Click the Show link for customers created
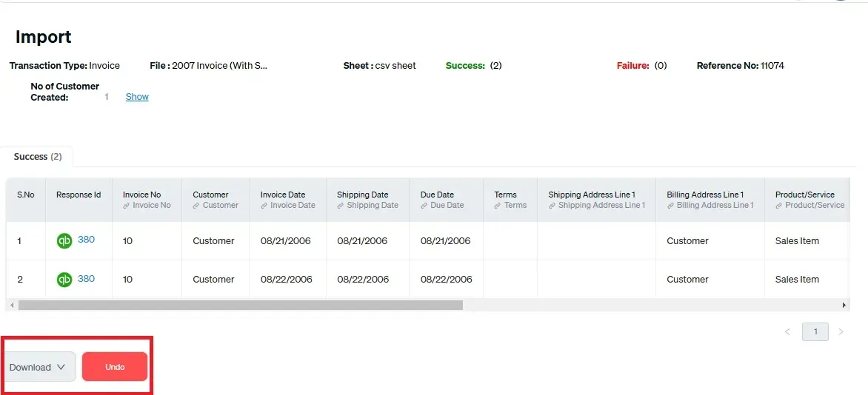The image size is (868, 395). coord(137,97)
